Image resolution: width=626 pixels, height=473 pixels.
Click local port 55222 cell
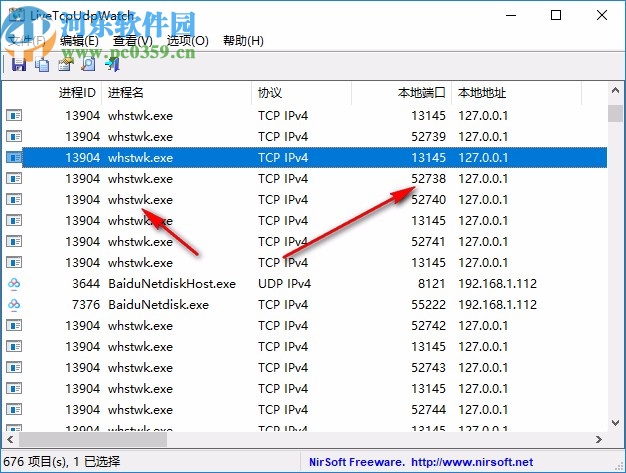428,305
